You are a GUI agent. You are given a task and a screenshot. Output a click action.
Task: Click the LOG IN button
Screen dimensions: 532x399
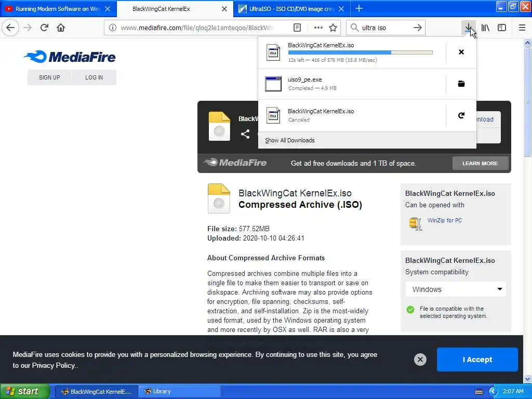tap(94, 77)
